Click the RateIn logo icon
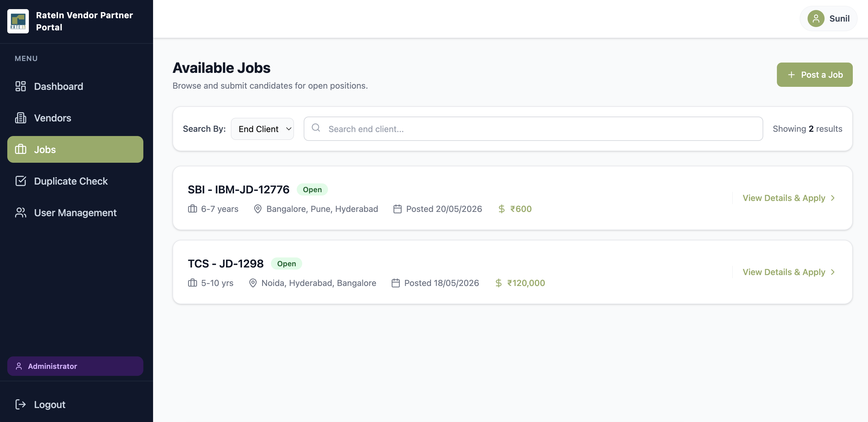This screenshot has height=422, width=868. pos(18,21)
